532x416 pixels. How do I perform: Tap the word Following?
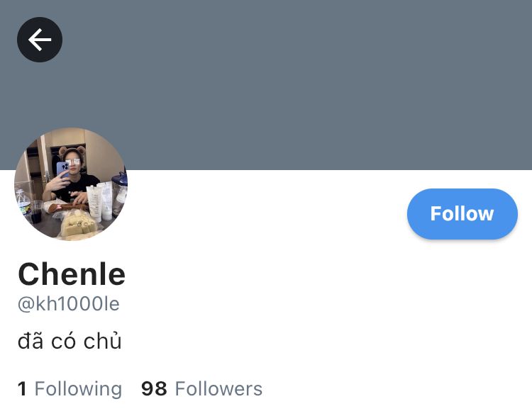tap(78, 389)
